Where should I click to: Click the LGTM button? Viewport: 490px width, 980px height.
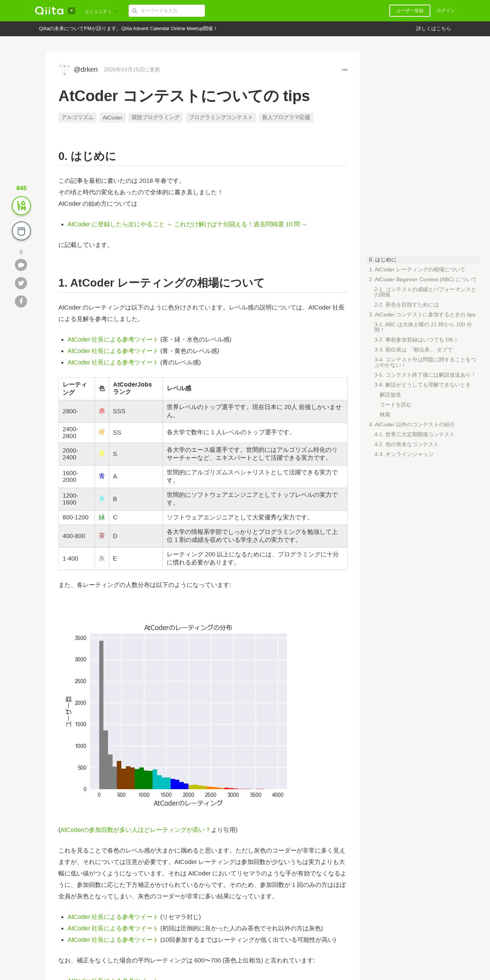[21, 206]
